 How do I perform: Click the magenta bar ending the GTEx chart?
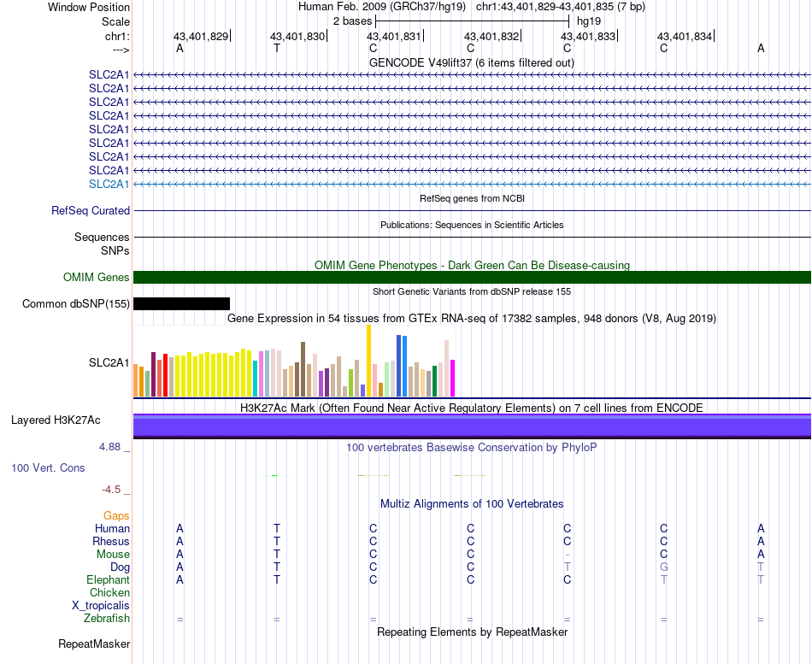tap(453, 378)
